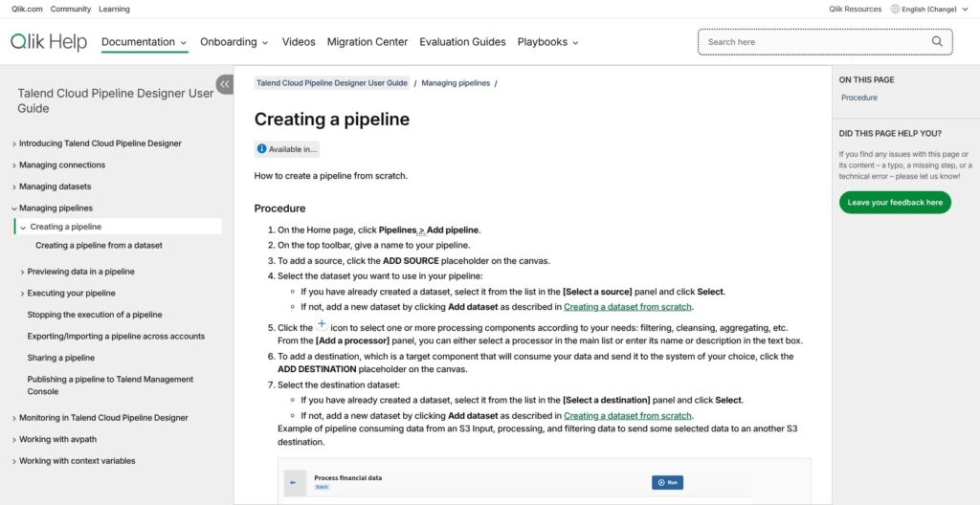Click the Qlik Help logo
This screenshot has width=980, height=505.
pos(49,42)
